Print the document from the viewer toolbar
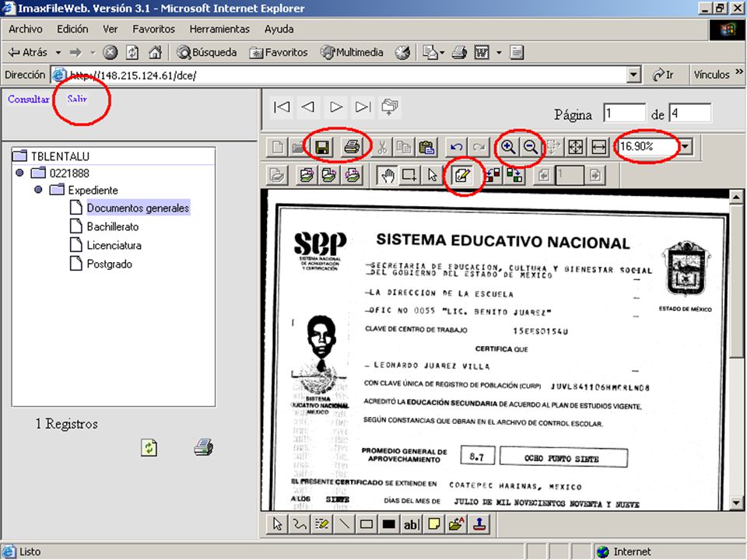Viewport: 747px width, 560px height. (x=352, y=147)
